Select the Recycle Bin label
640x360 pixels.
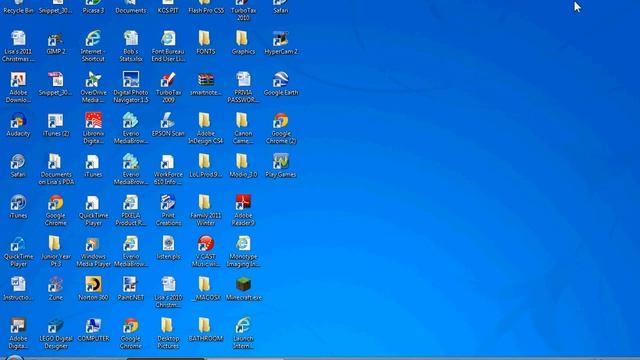(x=18, y=11)
